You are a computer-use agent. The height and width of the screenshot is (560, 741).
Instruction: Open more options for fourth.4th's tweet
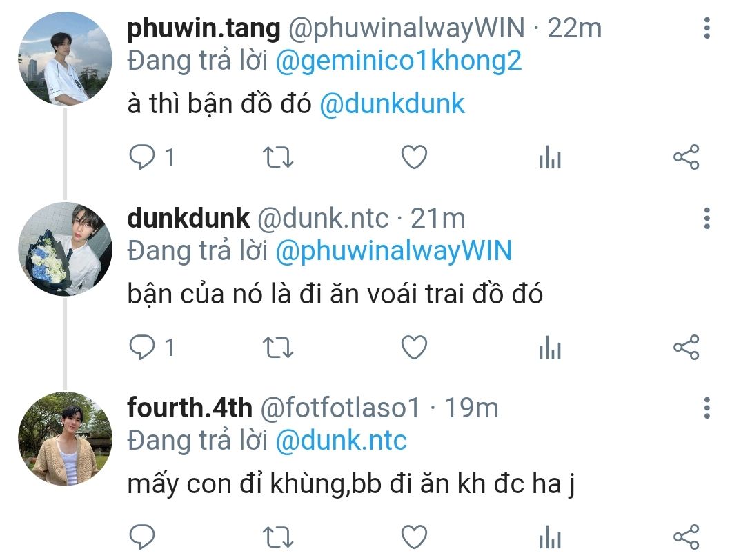707,408
